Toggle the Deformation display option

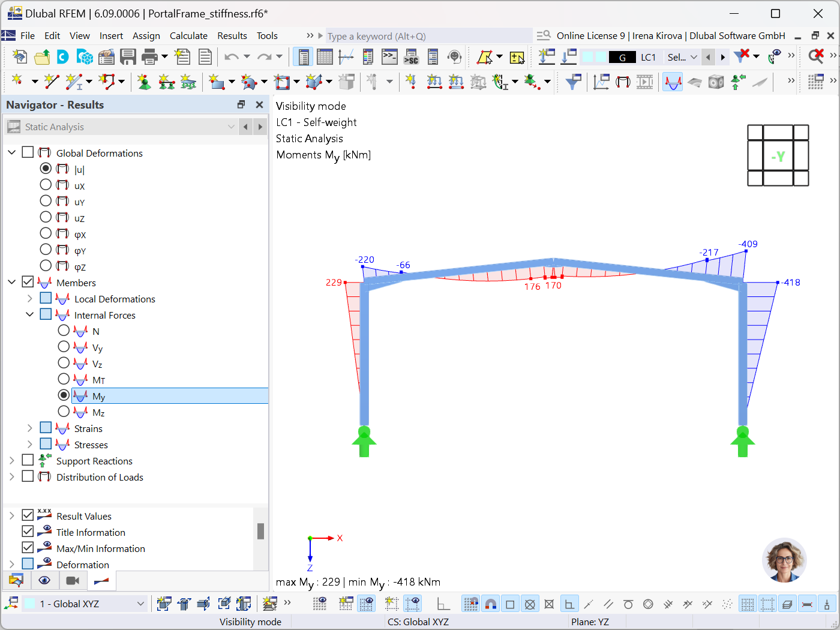point(26,564)
